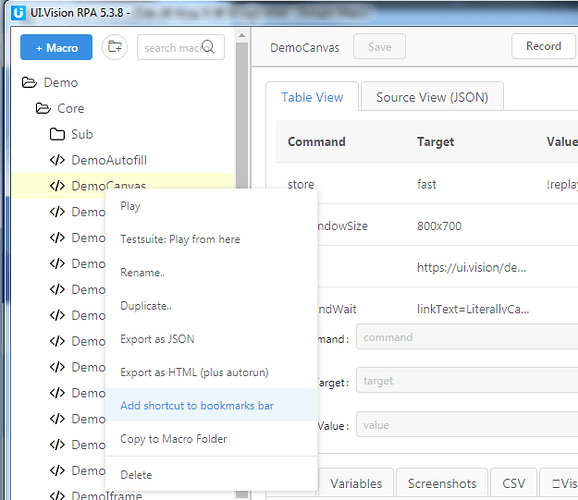Click the value input field

[467, 425]
